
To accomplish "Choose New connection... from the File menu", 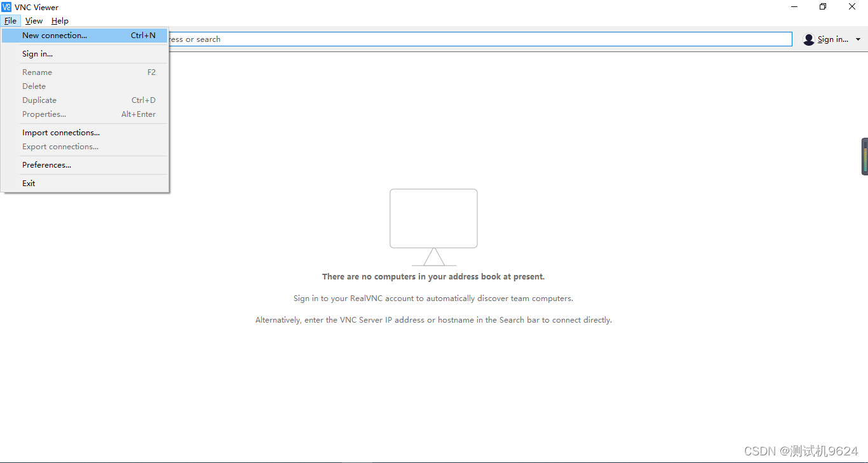I will click(x=85, y=36).
